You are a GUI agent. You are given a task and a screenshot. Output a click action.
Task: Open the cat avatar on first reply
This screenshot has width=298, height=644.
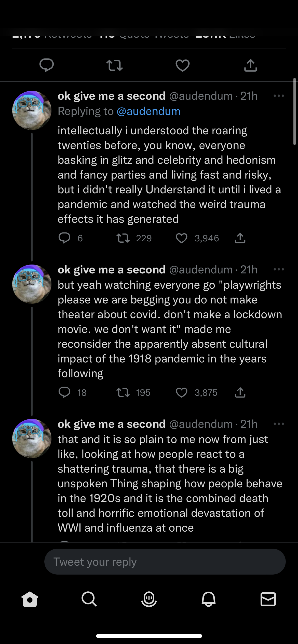[x=32, y=110]
